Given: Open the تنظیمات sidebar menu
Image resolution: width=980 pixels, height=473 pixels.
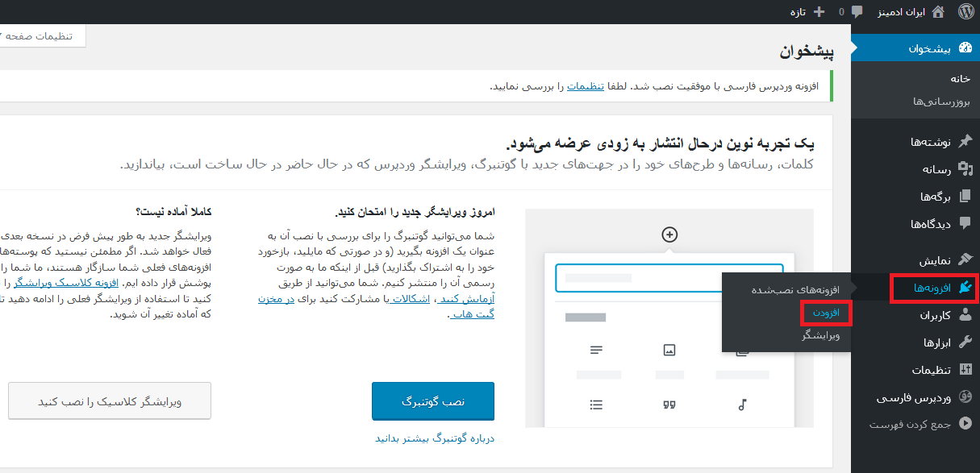Looking at the screenshot, I should [x=915, y=371].
